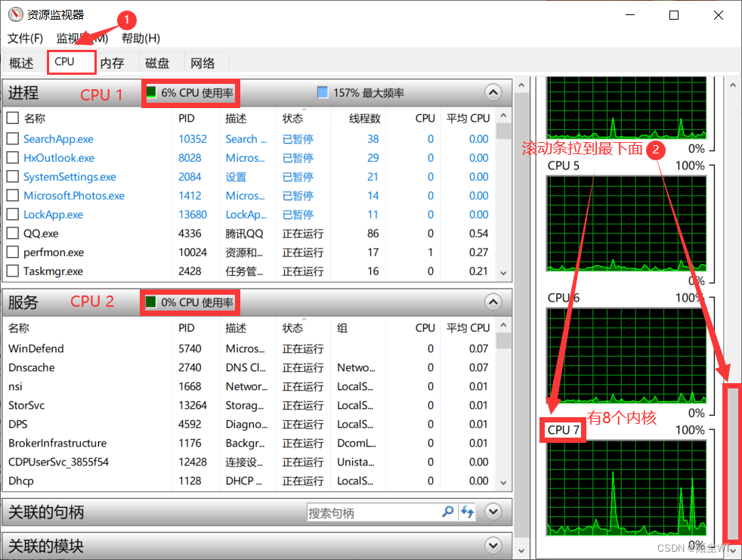Click the left pane scroll-down arrow
This screenshot has width=742, height=560.
pos(521,550)
